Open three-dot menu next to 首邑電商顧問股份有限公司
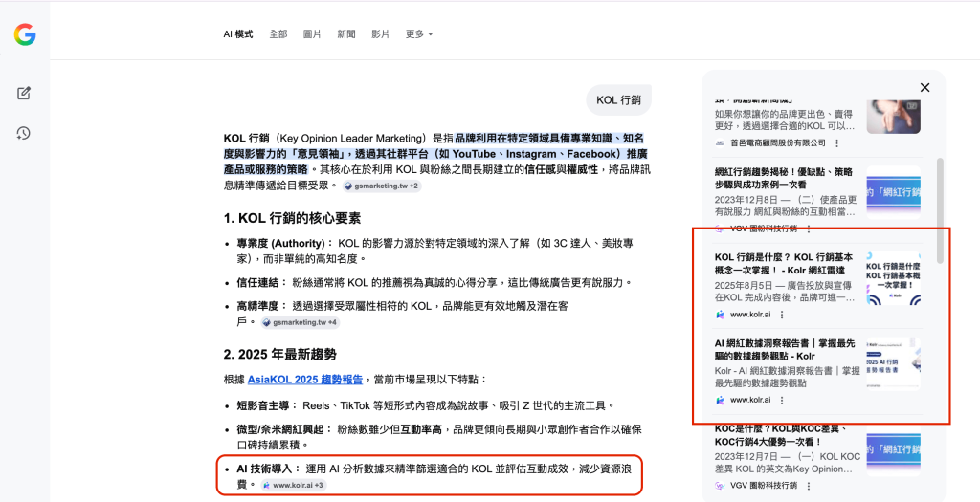This screenshot has width=980, height=502. coord(836,143)
